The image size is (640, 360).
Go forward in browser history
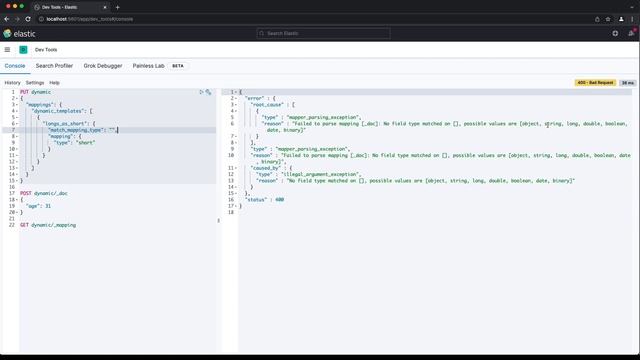tap(17, 19)
